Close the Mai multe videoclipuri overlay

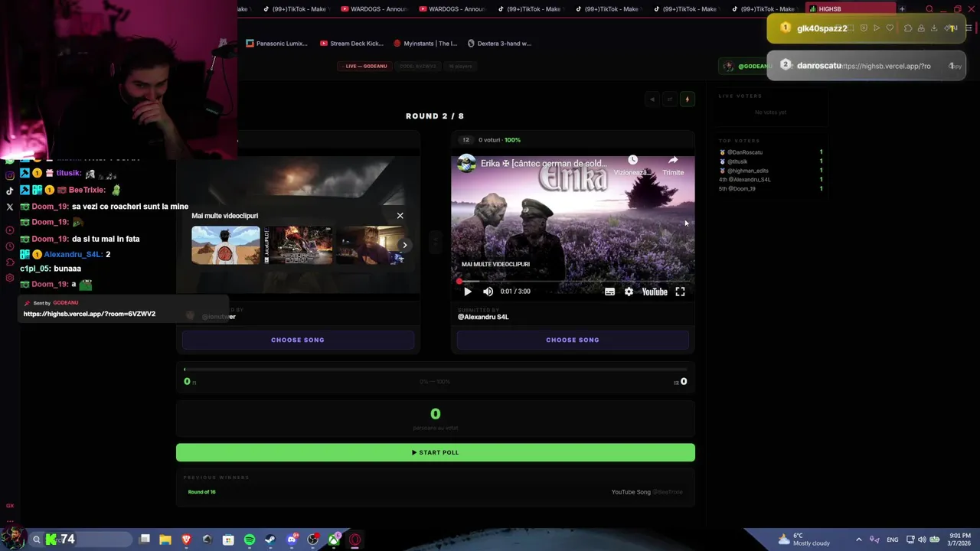(x=400, y=216)
